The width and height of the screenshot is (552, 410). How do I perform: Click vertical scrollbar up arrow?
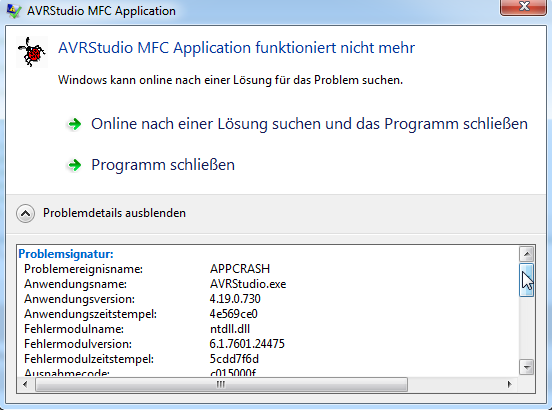click(x=527, y=254)
